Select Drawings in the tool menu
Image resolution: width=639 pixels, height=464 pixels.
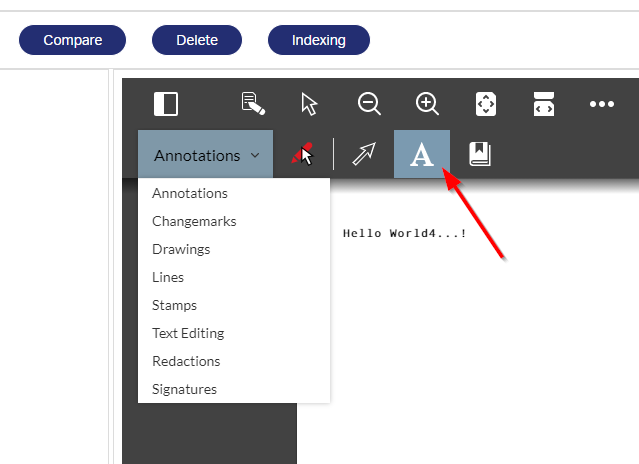(181, 249)
